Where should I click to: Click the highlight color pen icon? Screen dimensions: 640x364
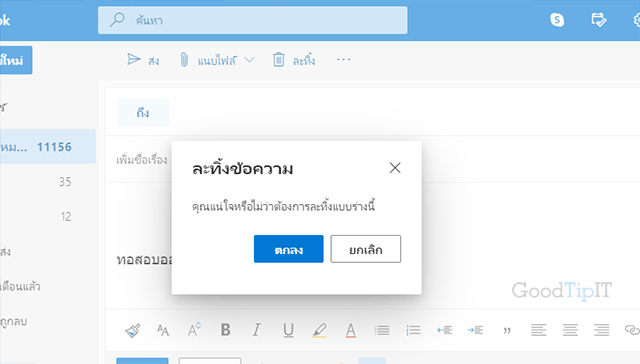319,330
